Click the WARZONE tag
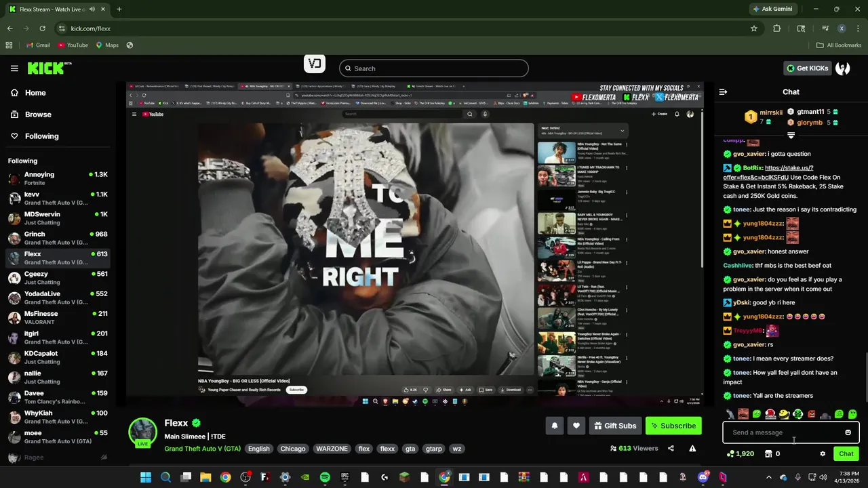The image size is (868, 488). tap(332, 449)
